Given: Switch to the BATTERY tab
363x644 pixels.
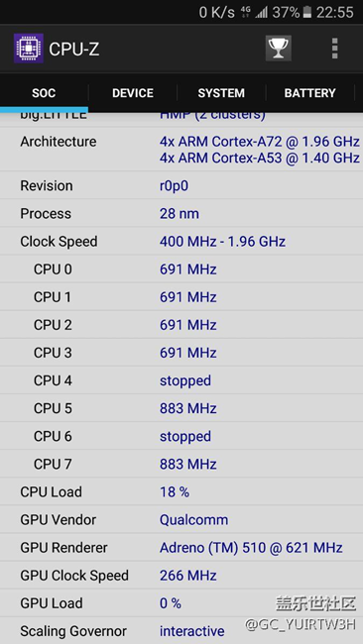Looking at the screenshot, I should [x=310, y=93].
